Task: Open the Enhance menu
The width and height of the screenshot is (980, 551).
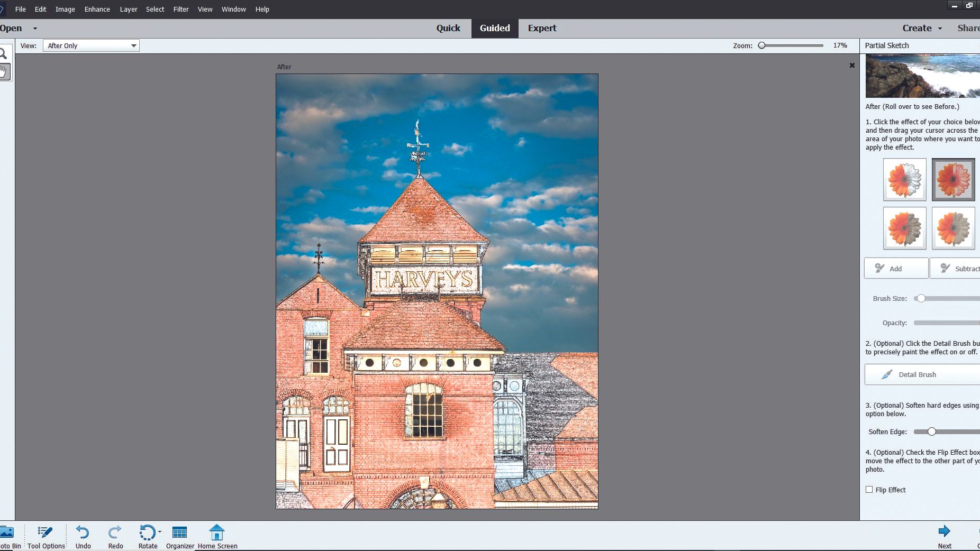Action: pyautogui.click(x=97, y=9)
